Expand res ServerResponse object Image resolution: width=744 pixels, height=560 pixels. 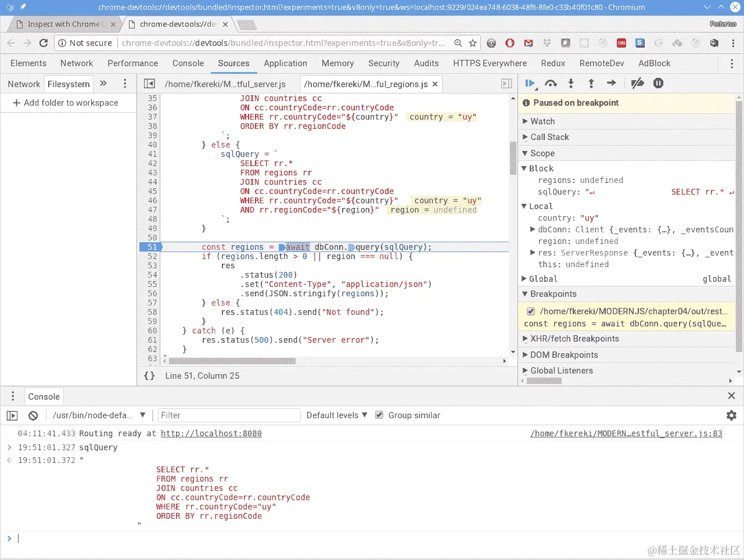tap(533, 253)
